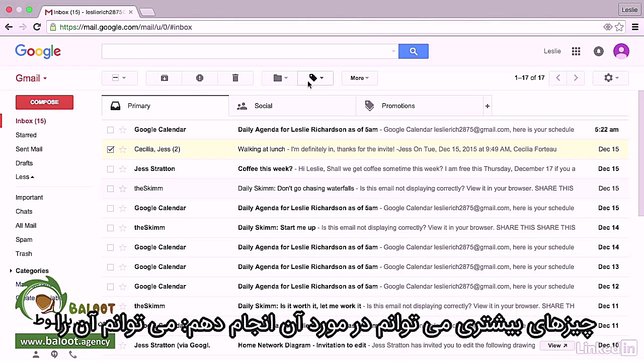Open the Google apps grid
Screen dimensions: 644x362
click(576, 51)
